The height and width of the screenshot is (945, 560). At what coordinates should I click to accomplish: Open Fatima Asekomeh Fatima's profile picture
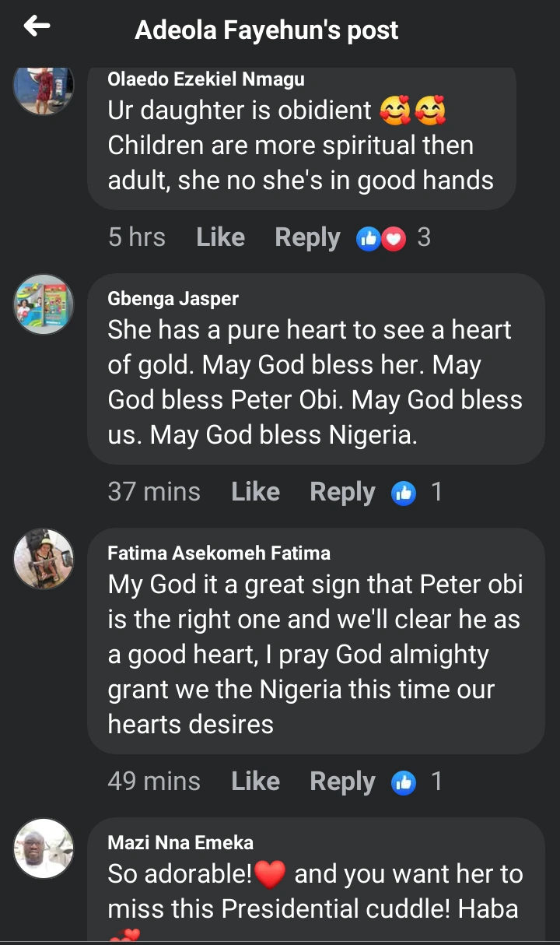pyautogui.click(x=44, y=559)
